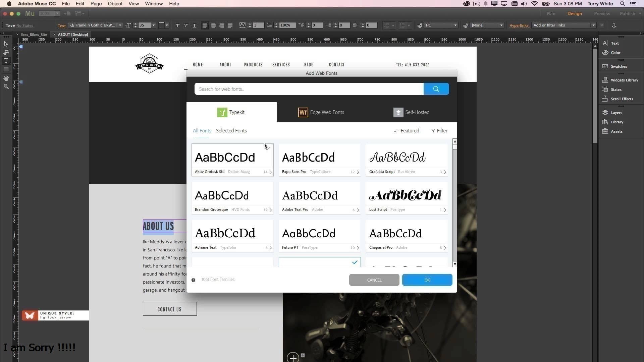Show the Selected Fonts list
644x362 pixels.
click(x=231, y=131)
